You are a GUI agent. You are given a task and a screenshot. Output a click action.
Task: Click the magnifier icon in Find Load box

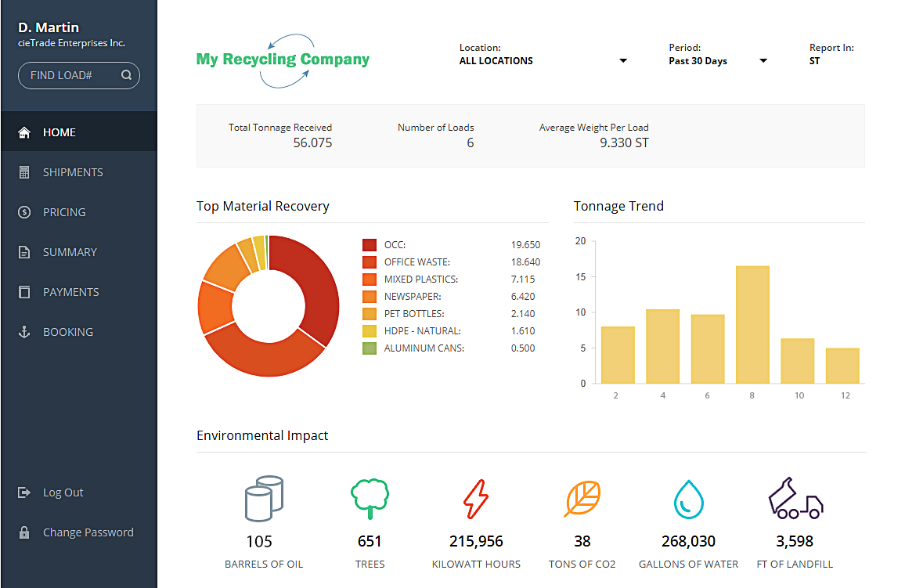pos(126,75)
